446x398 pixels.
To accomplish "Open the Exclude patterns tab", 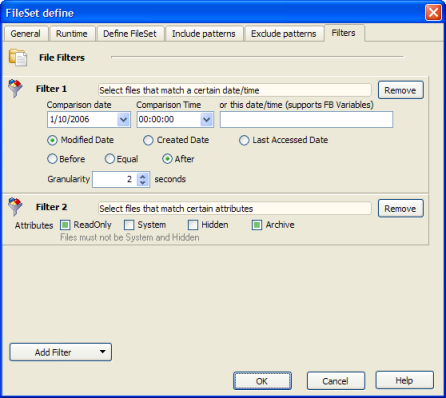I will [x=284, y=34].
